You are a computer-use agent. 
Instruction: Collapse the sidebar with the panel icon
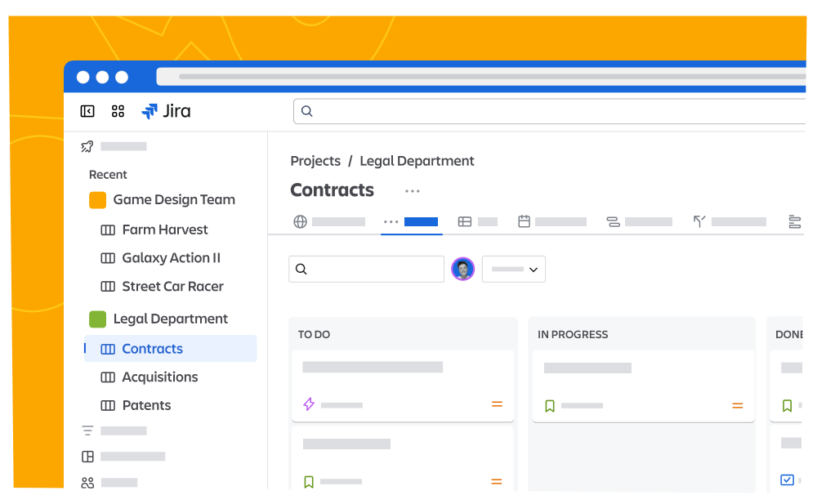click(x=87, y=111)
